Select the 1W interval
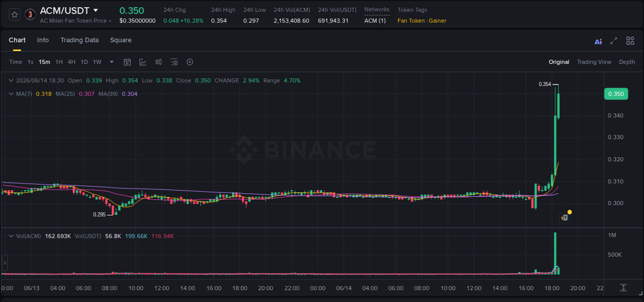The height and width of the screenshot is (302, 644). pyautogui.click(x=97, y=62)
